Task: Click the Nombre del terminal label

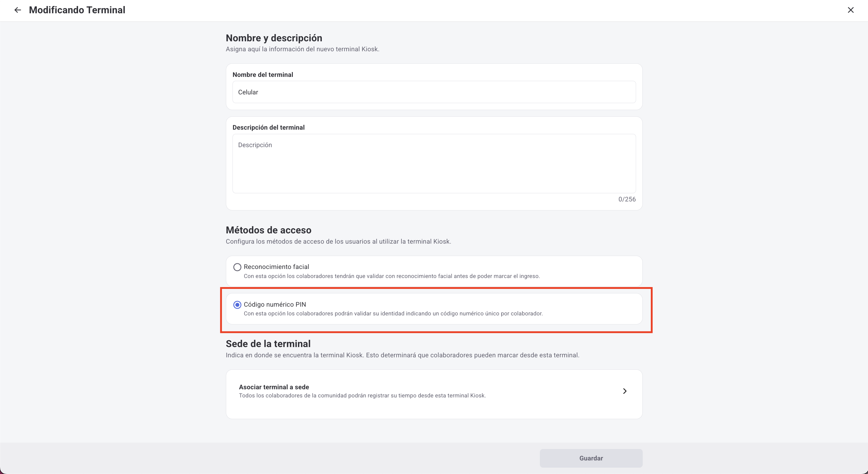Action: tap(262, 75)
